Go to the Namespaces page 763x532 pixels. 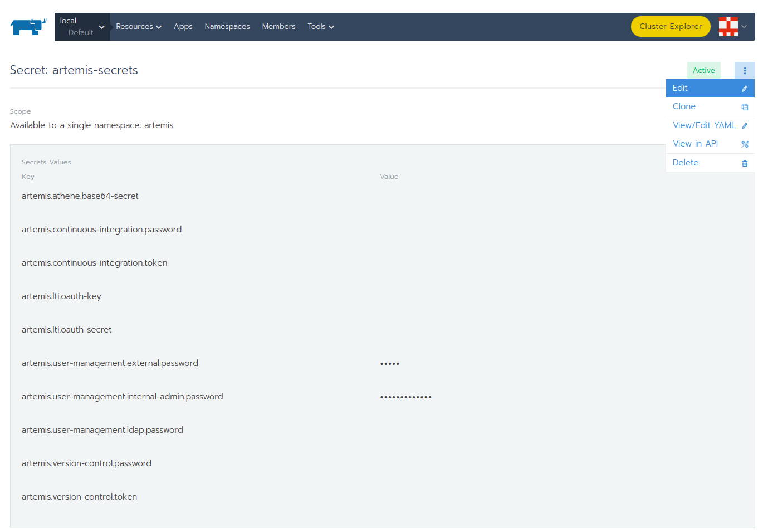click(x=227, y=27)
